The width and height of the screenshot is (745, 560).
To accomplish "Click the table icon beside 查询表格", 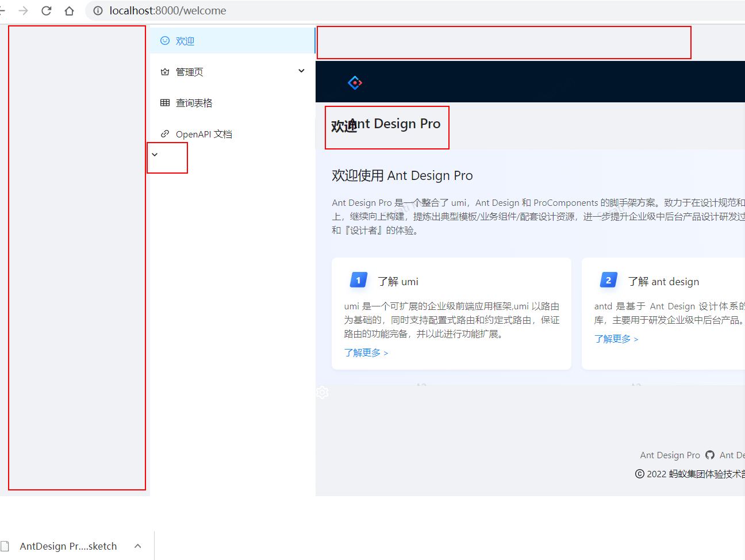I will [x=165, y=103].
